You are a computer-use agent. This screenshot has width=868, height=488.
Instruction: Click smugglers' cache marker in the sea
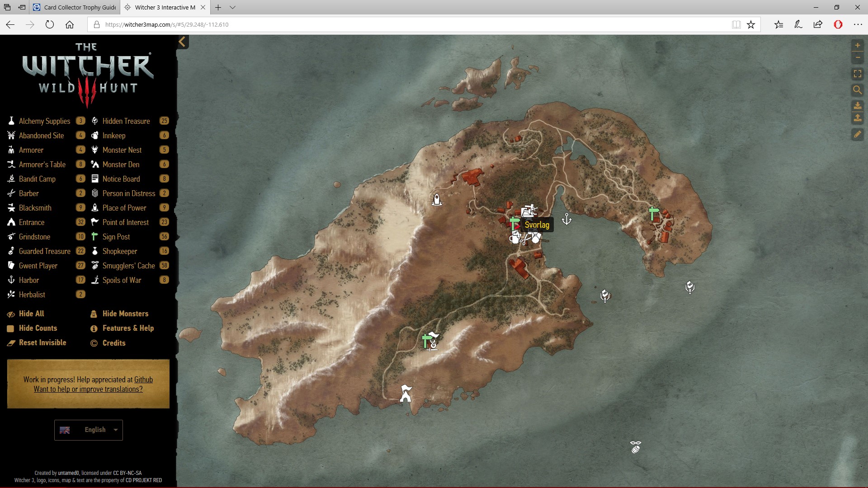pyautogui.click(x=636, y=447)
